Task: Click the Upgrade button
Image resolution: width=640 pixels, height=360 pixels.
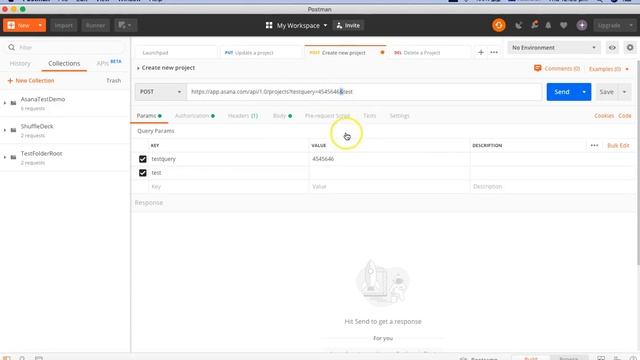Action: point(609,25)
